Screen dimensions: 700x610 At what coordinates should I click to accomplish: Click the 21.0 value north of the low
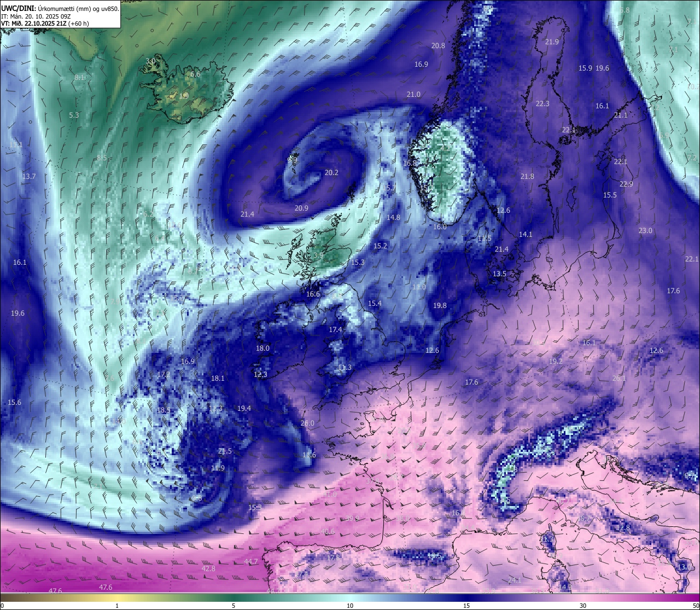coord(413,94)
